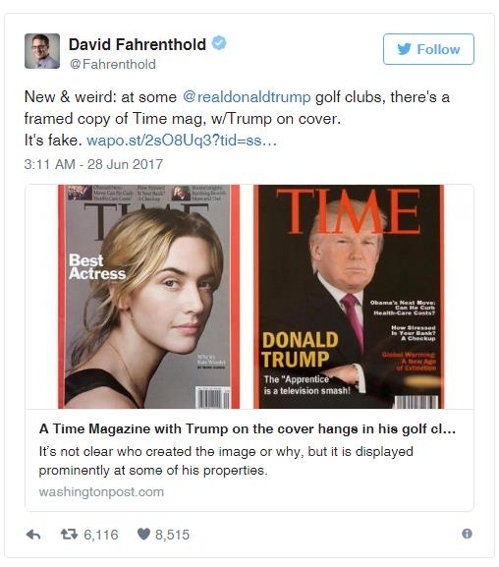499x567 pixels.
Task: Click the 8,515 likes count
Action: point(172,534)
